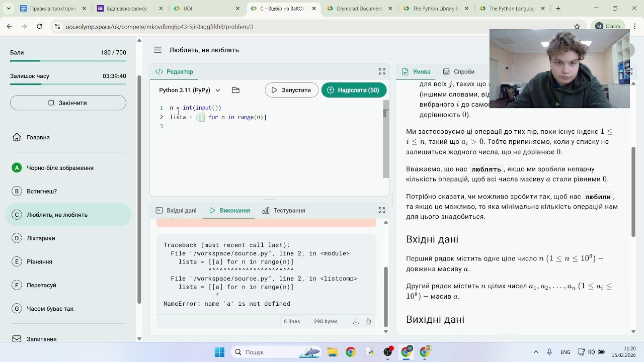Switch to the UOI browser tab
This screenshot has width=644, height=362.
coord(207,9)
